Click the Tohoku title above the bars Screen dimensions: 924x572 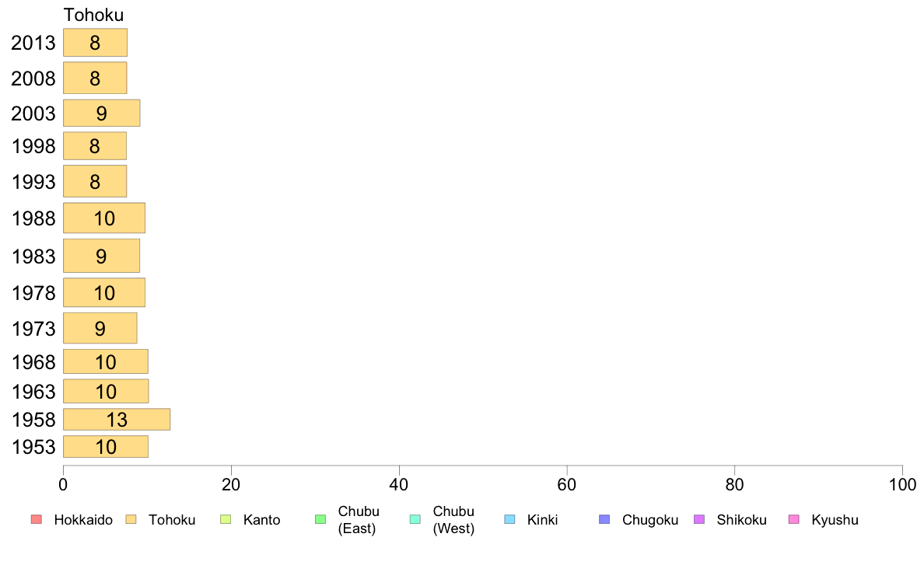[x=93, y=15]
